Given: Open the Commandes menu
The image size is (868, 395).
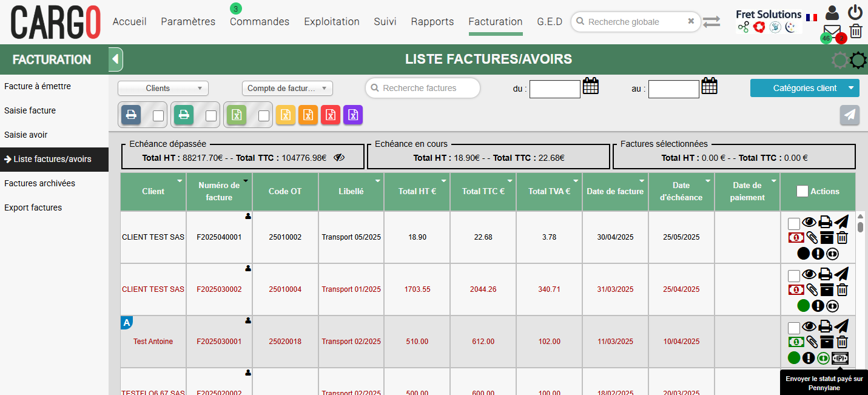Looking at the screenshot, I should click(x=260, y=21).
